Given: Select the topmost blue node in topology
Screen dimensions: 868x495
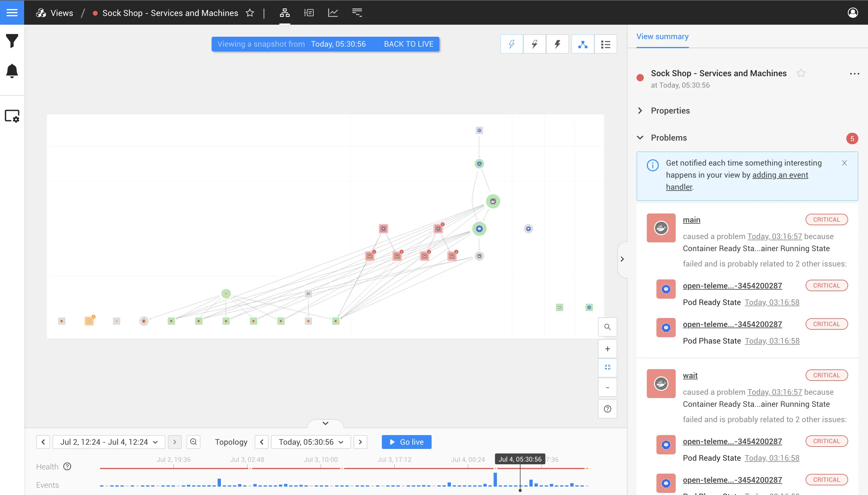Looking at the screenshot, I should tap(479, 130).
